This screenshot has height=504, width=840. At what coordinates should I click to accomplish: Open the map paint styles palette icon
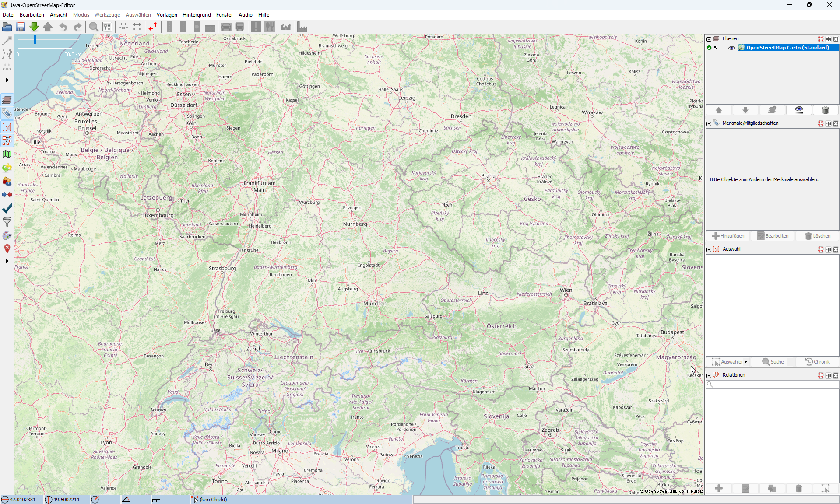[7, 235]
